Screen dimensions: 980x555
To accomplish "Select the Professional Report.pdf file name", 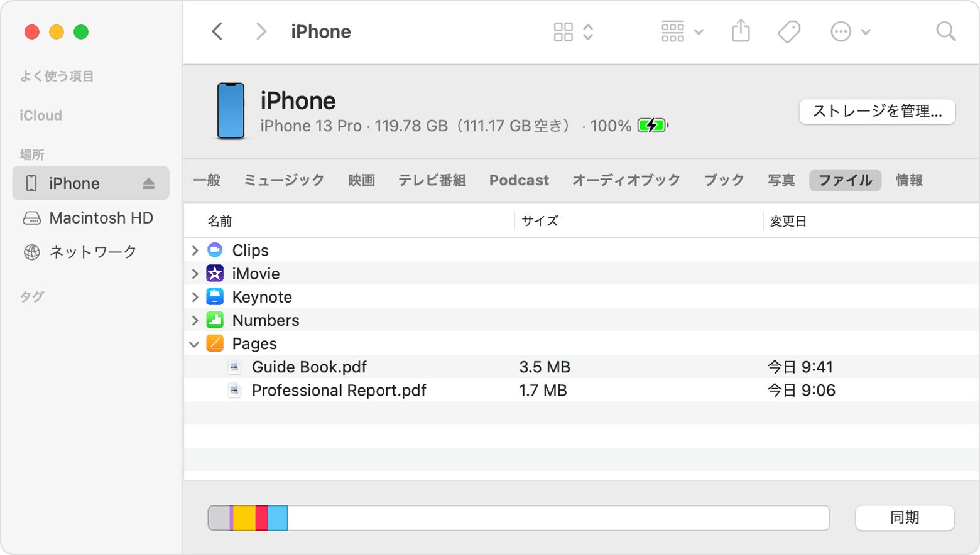I will [339, 391].
